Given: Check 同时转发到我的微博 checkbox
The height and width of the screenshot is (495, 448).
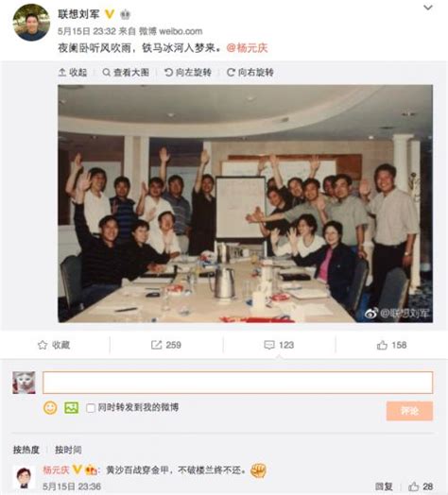Looking at the screenshot, I should click(x=91, y=408).
